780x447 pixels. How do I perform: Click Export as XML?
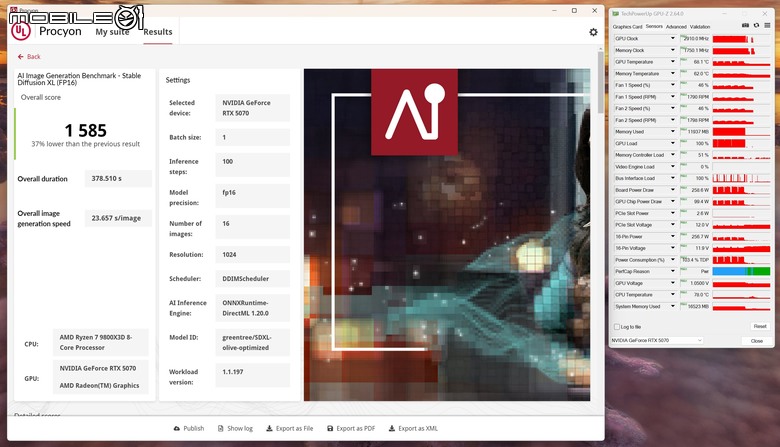pos(413,428)
